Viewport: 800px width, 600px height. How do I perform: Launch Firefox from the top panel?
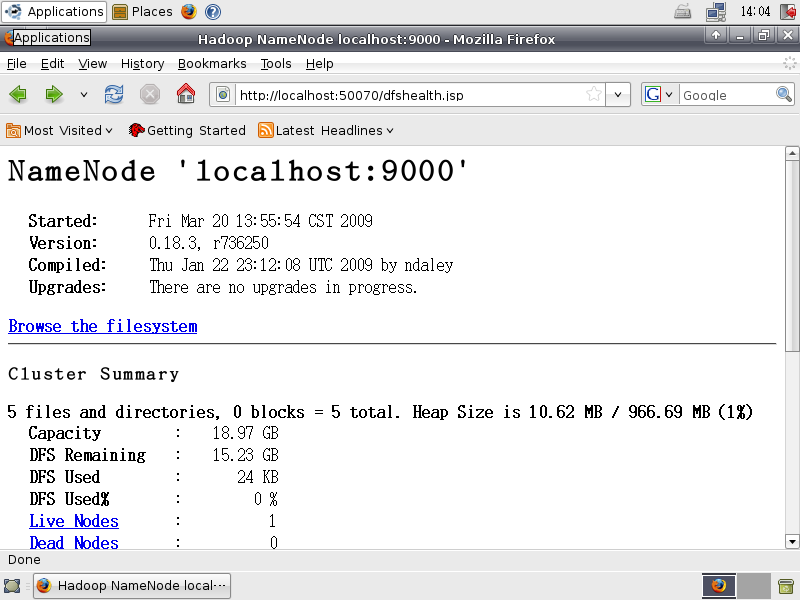pos(189,11)
